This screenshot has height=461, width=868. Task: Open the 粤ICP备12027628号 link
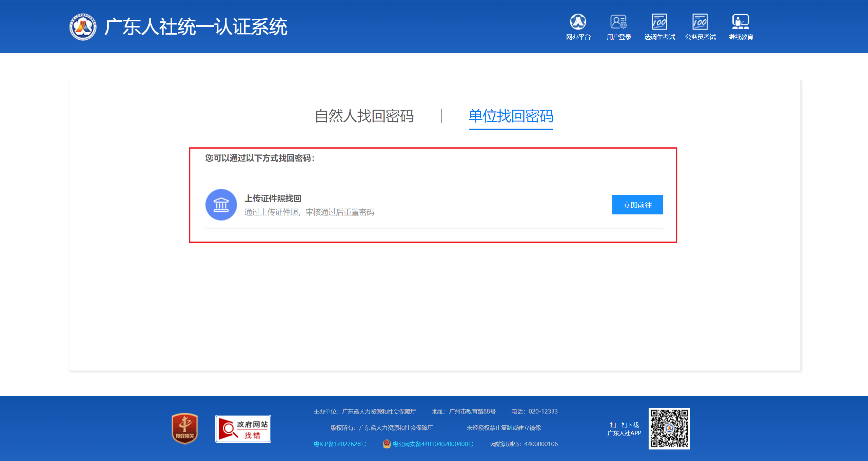pos(340,444)
